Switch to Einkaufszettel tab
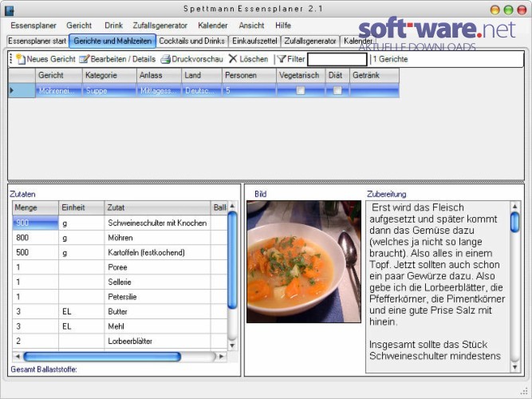Screen dimensions: 532x399 [254, 41]
